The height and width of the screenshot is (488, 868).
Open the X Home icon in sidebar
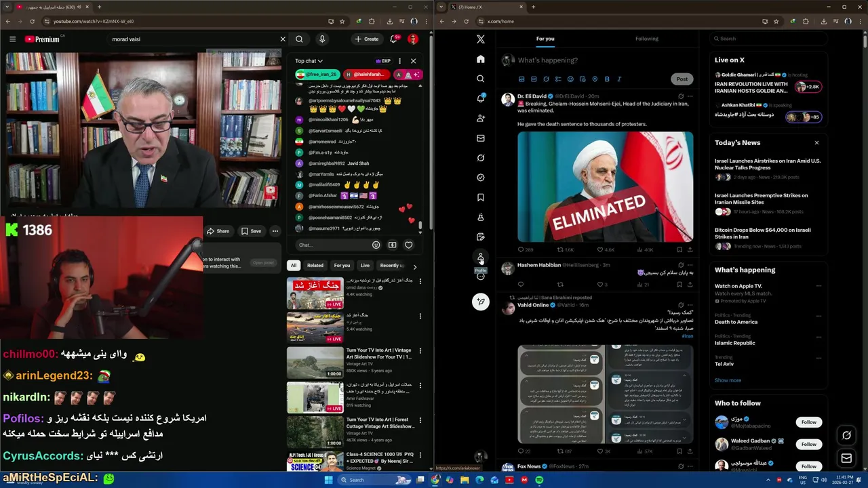481,59
